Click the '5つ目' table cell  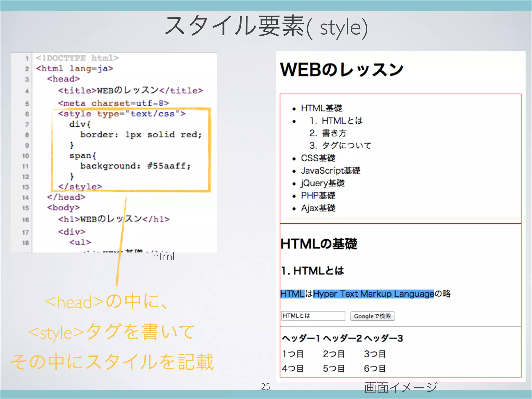(334, 368)
